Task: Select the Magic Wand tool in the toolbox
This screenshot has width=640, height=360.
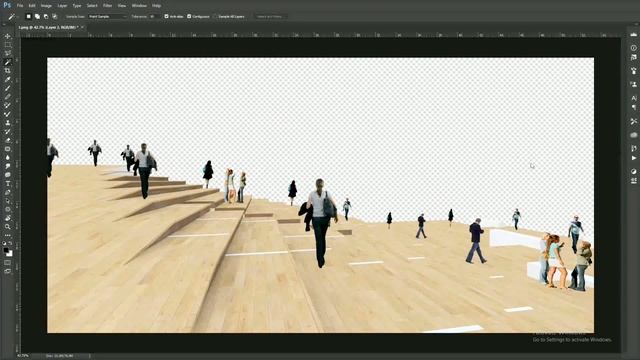Action: click(x=7, y=62)
